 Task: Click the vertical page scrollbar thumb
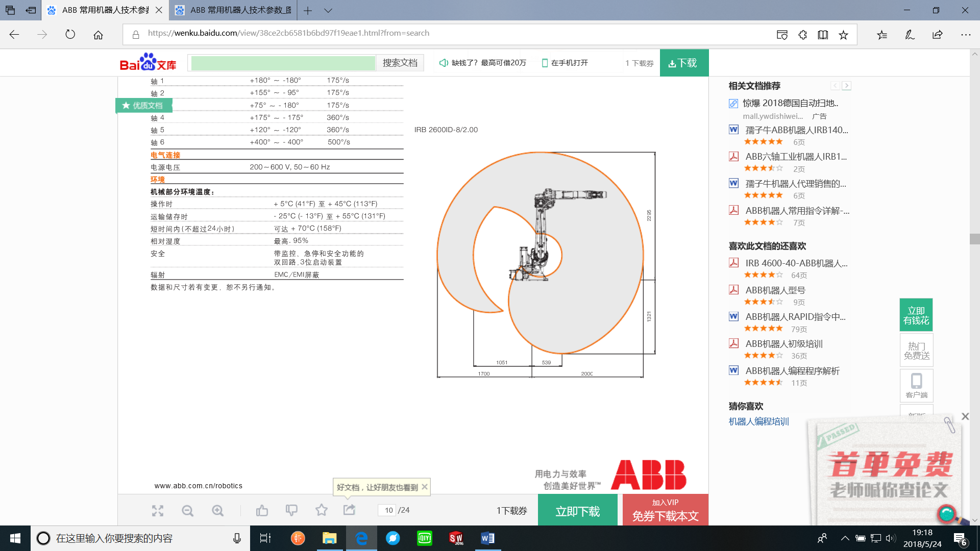click(974, 239)
